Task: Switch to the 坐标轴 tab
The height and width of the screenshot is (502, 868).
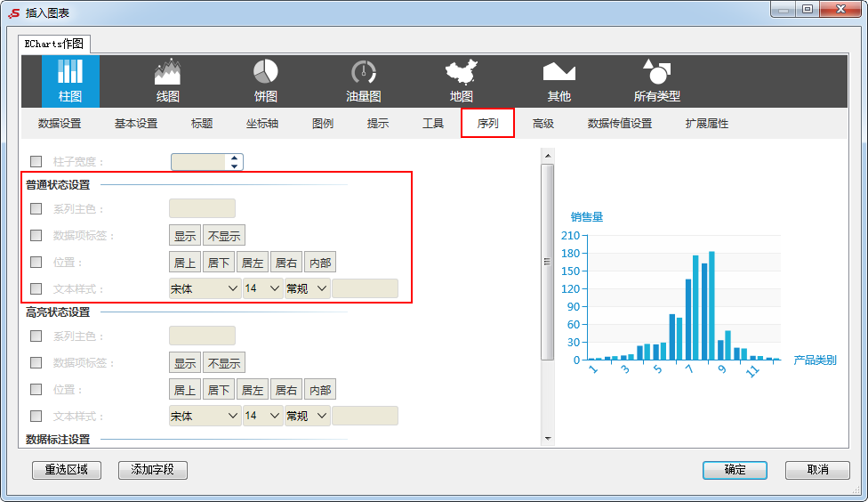Action: coord(261,123)
